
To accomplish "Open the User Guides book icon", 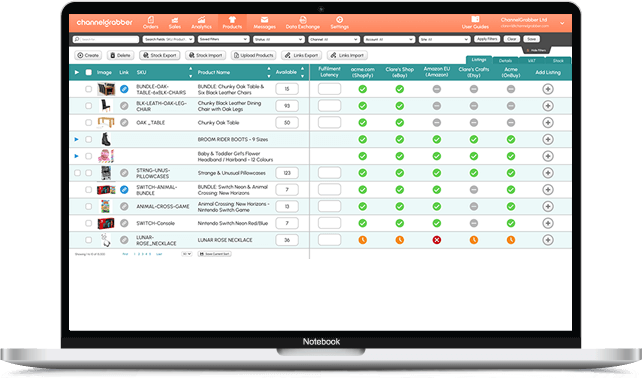I will 475,19.
